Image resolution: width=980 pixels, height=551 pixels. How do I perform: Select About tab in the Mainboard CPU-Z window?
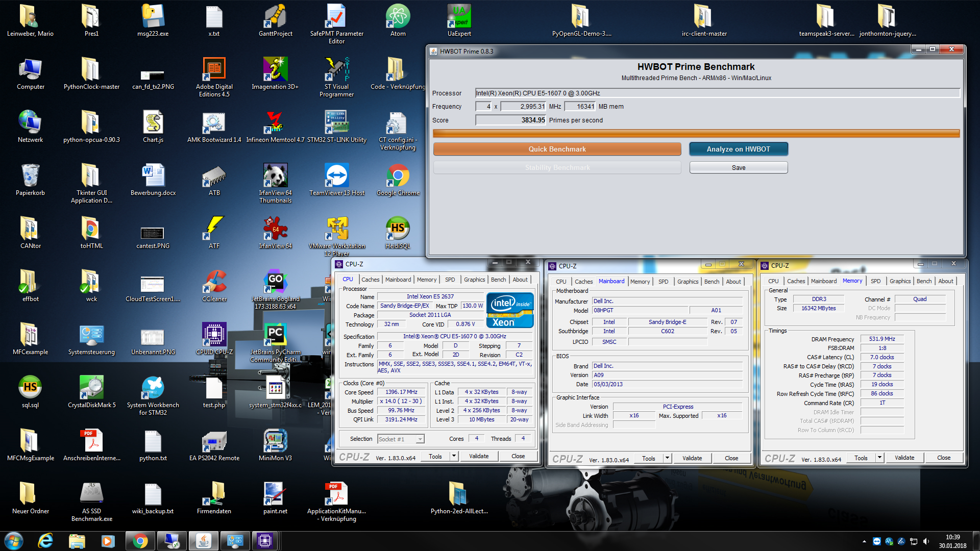(733, 282)
